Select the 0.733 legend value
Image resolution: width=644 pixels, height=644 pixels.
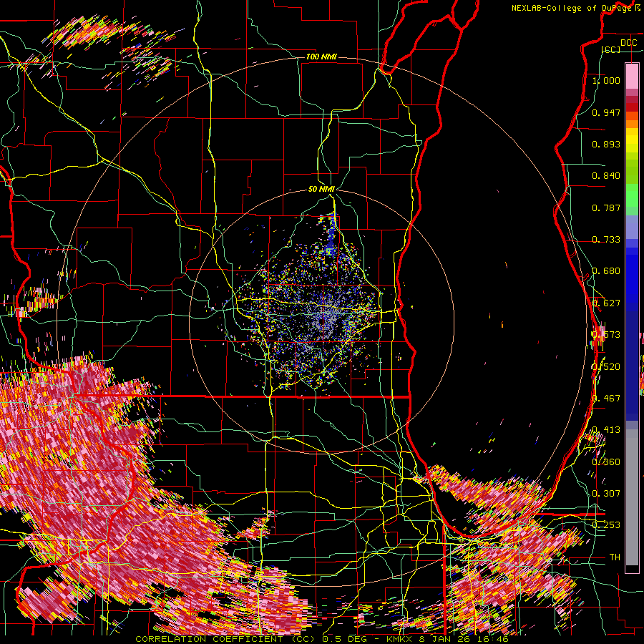[x=606, y=240]
